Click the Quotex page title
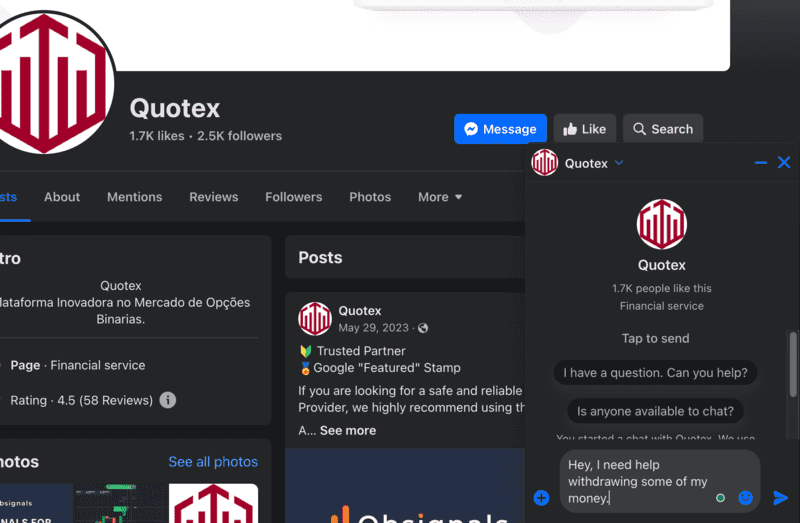This screenshot has height=523, width=800. 174,108
